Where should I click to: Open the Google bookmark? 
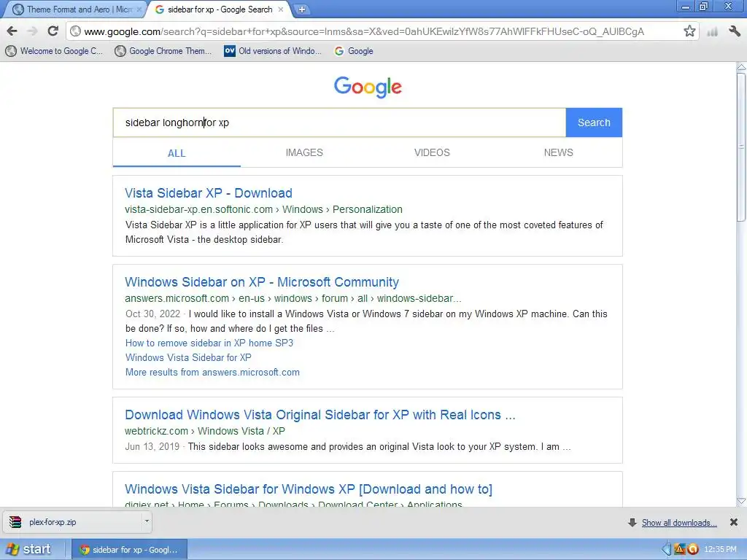point(354,51)
